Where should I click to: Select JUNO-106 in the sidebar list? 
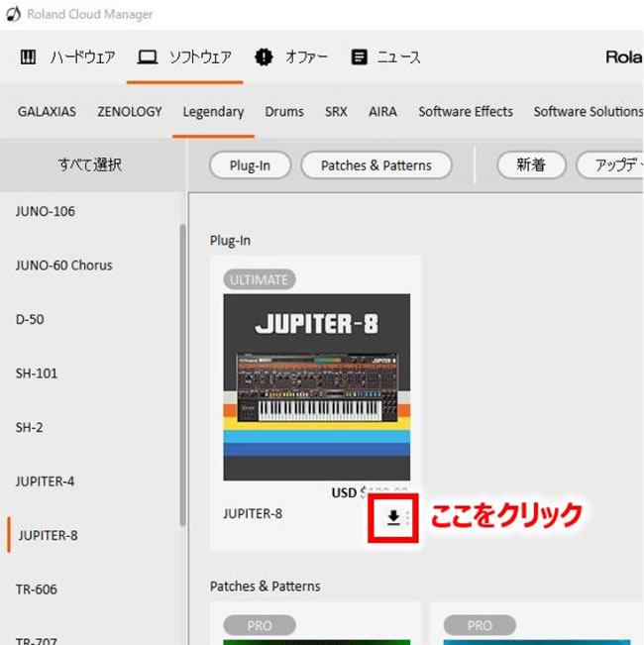tap(46, 211)
